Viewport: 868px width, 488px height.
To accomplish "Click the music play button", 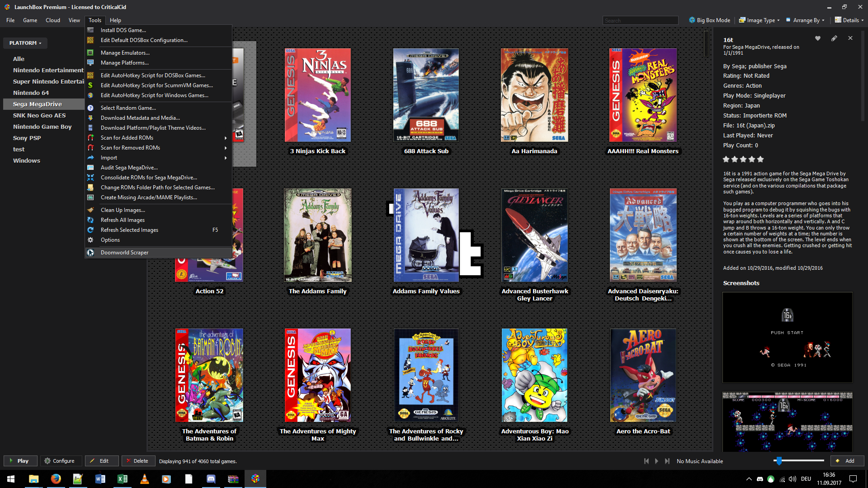I will 656,461.
